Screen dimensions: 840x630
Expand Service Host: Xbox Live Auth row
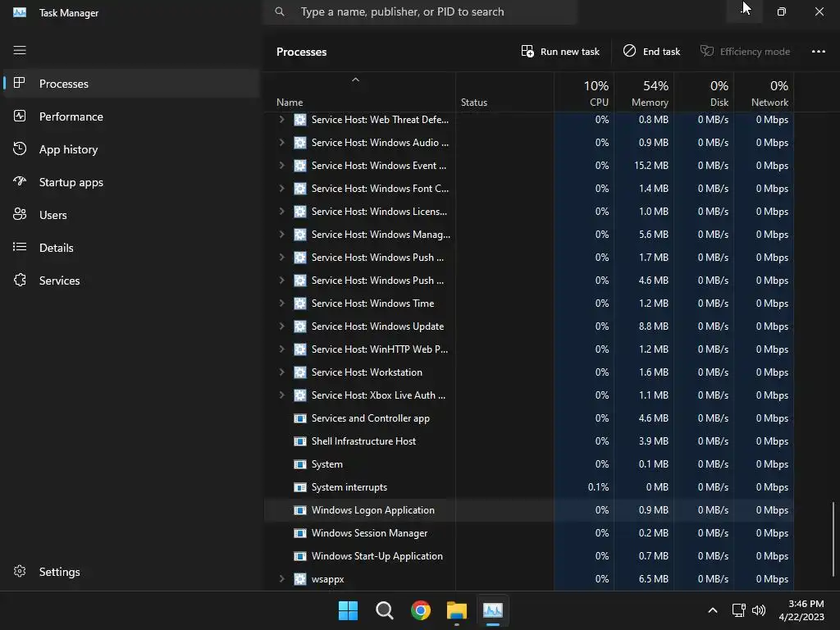(281, 395)
